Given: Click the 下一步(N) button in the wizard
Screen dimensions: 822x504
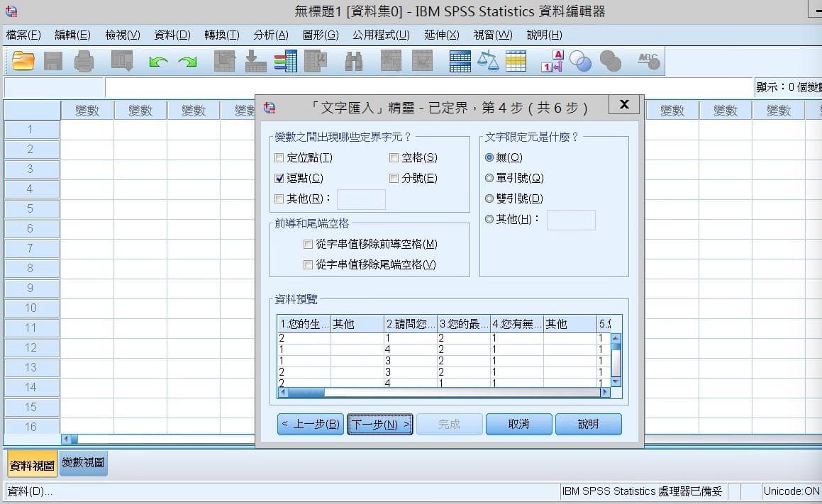Looking at the screenshot, I should tap(380, 423).
